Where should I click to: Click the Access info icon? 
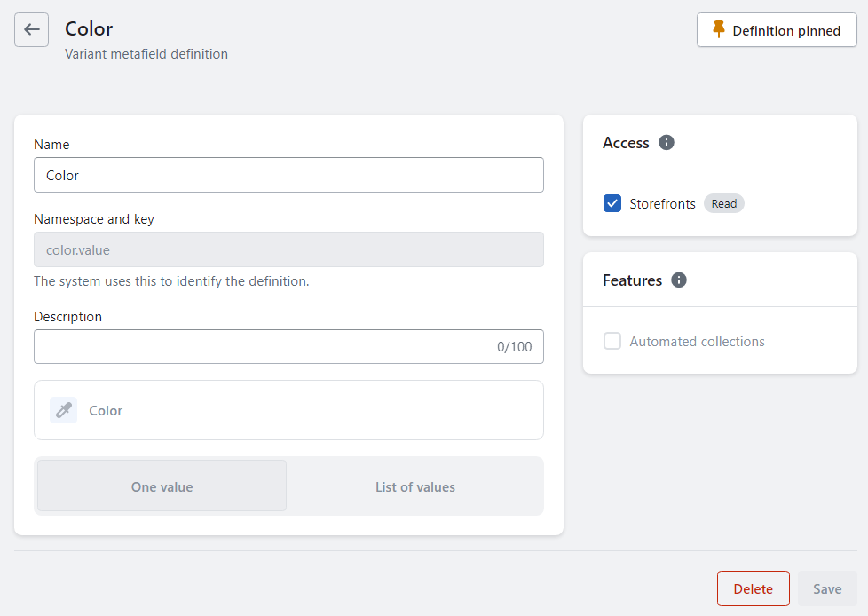[667, 142]
